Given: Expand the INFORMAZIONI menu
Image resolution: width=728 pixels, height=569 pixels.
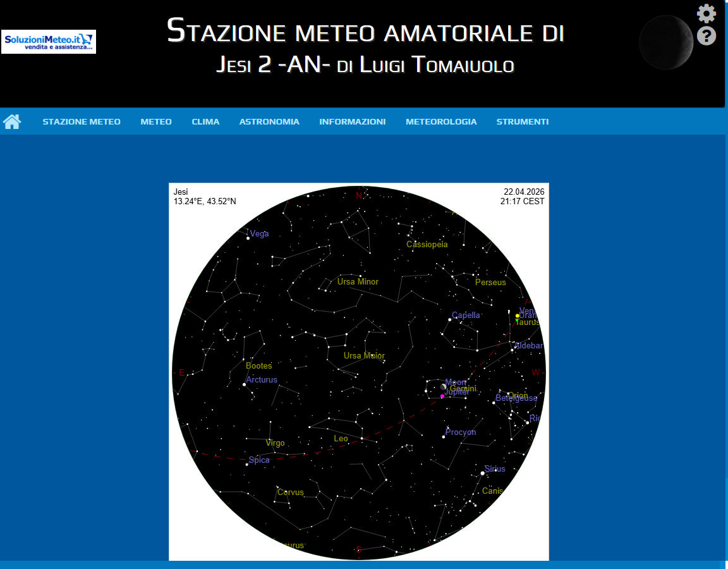Looking at the screenshot, I should click(x=352, y=121).
